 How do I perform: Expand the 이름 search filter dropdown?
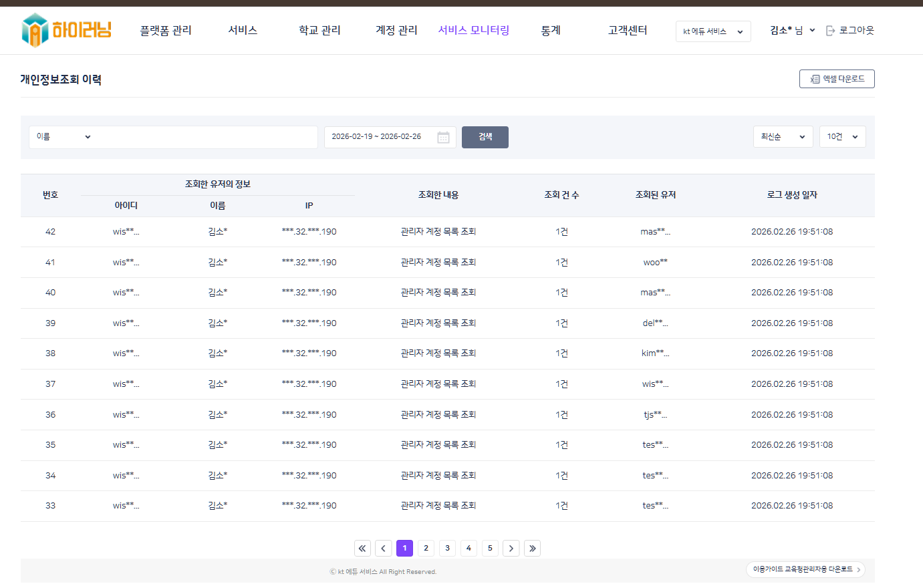(63, 137)
